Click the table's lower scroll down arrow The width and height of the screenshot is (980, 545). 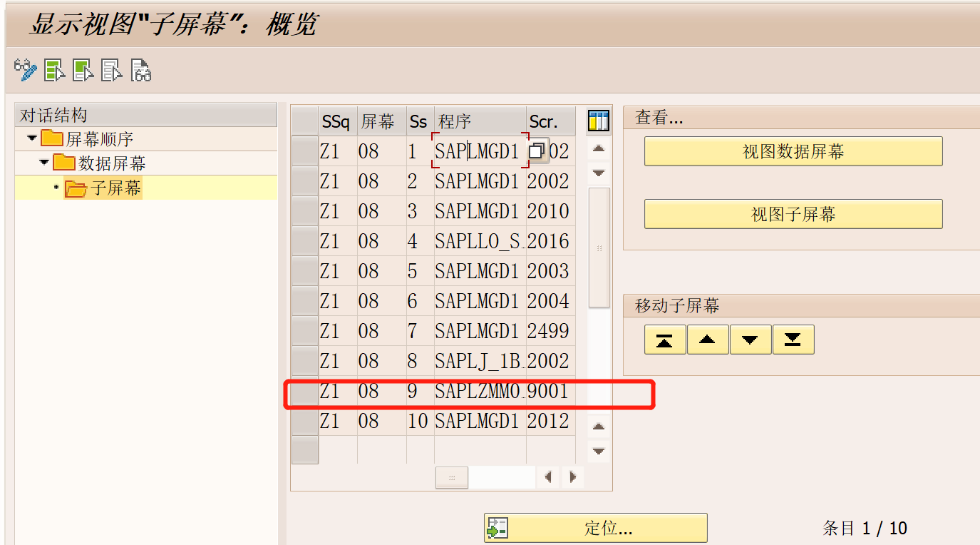point(599,452)
